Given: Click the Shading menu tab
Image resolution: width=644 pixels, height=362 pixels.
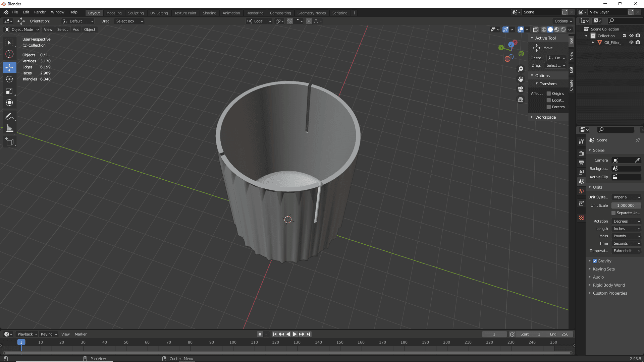Looking at the screenshot, I should click(x=209, y=12).
